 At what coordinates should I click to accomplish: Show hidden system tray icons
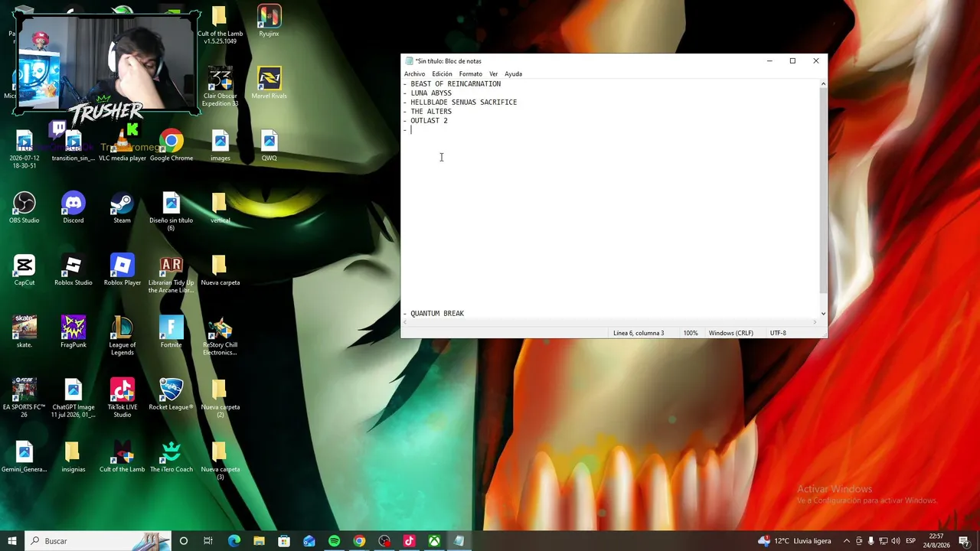click(x=846, y=541)
